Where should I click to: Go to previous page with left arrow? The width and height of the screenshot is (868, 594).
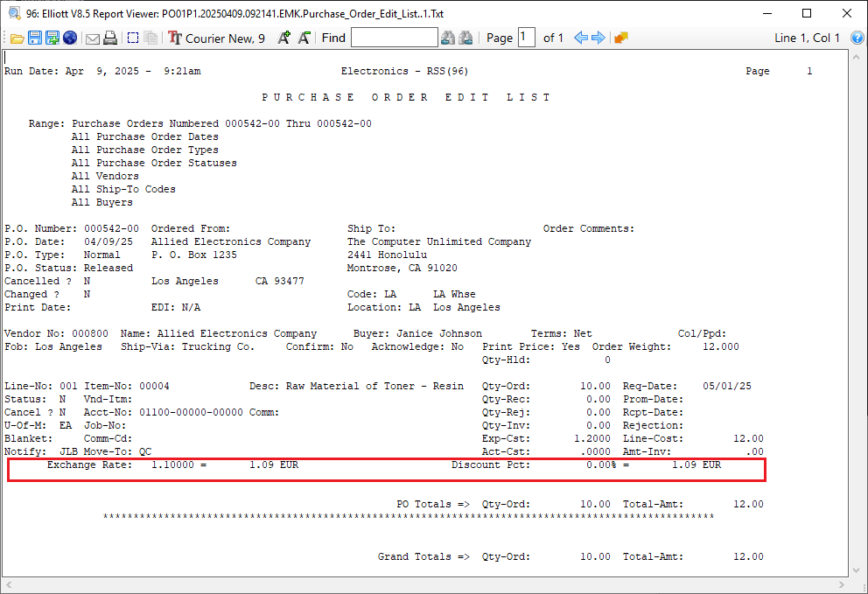580,38
